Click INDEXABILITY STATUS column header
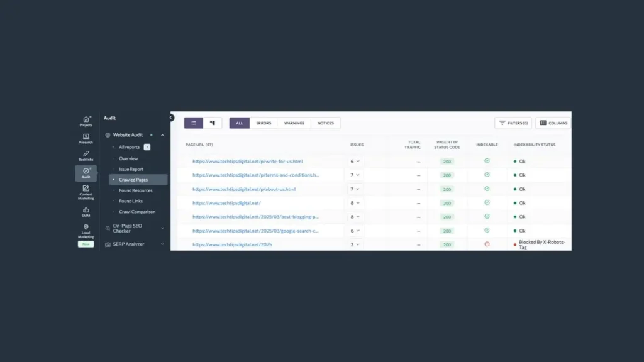The image size is (644, 362). click(x=535, y=145)
